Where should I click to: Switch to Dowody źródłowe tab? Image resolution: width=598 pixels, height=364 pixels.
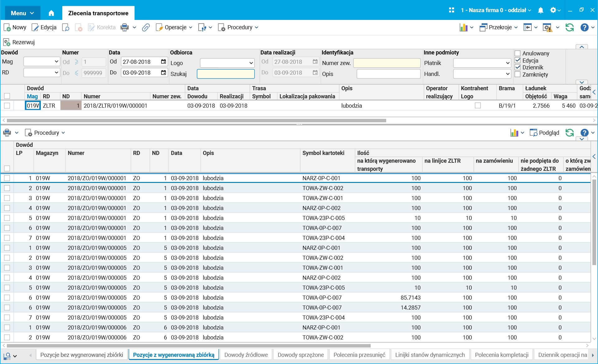pyautogui.click(x=246, y=355)
